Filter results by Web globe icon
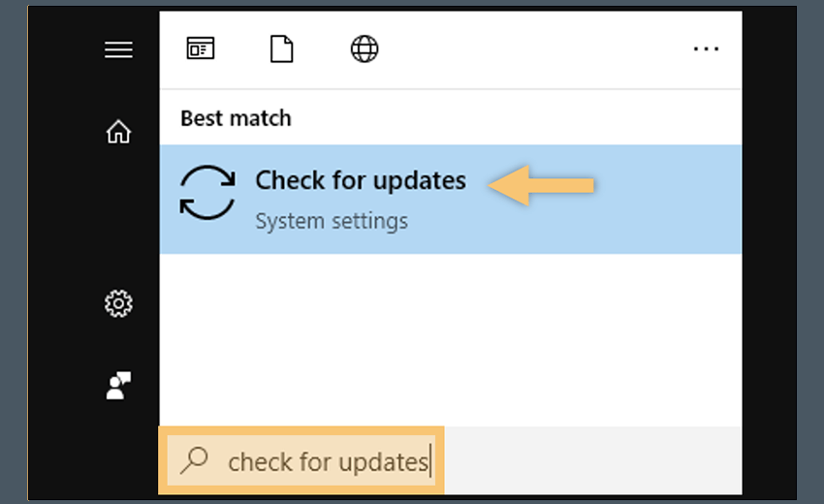This screenshot has width=824, height=504. [364, 48]
